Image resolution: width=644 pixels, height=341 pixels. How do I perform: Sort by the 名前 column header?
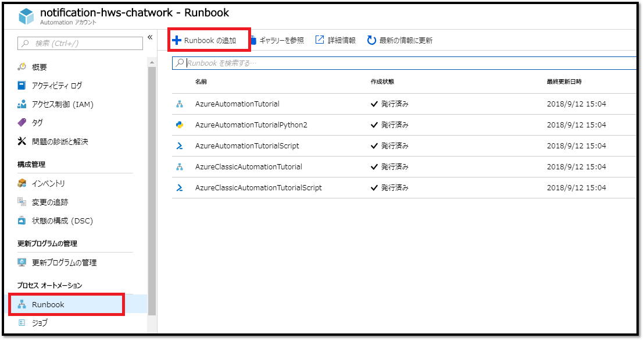201,81
